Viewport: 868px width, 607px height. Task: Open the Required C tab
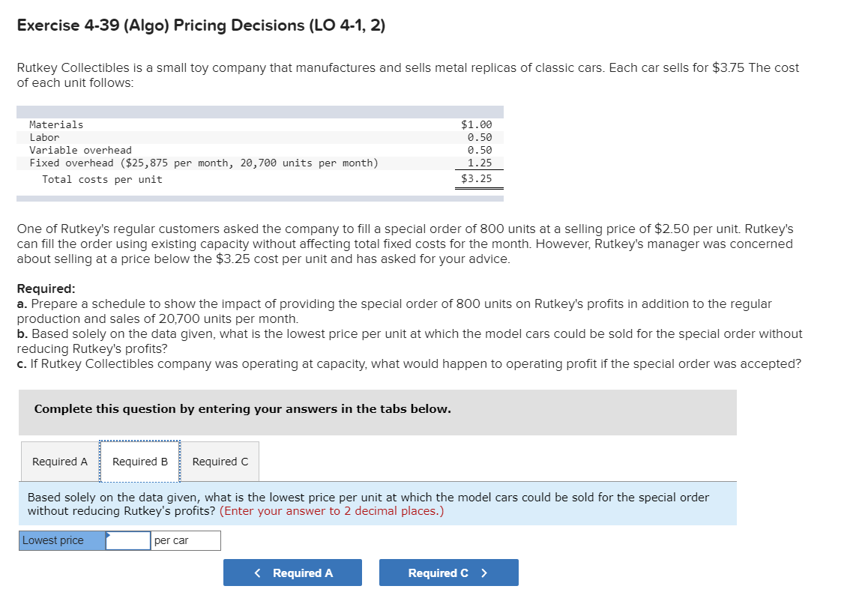[x=220, y=462]
